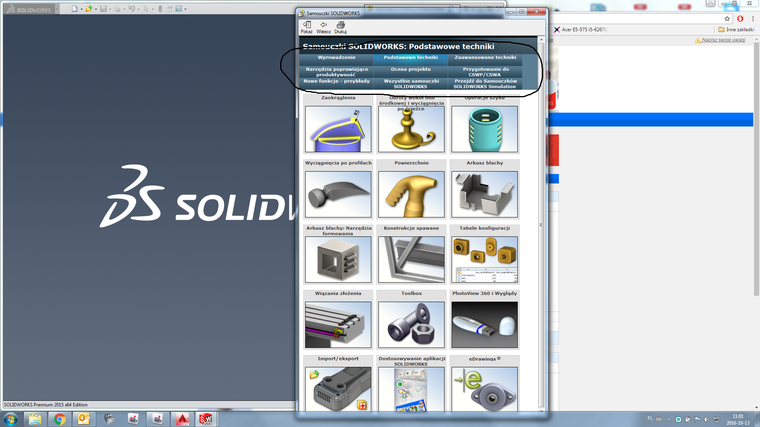Open dropdown arrow next to Select cursor icon

coord(153,9)
